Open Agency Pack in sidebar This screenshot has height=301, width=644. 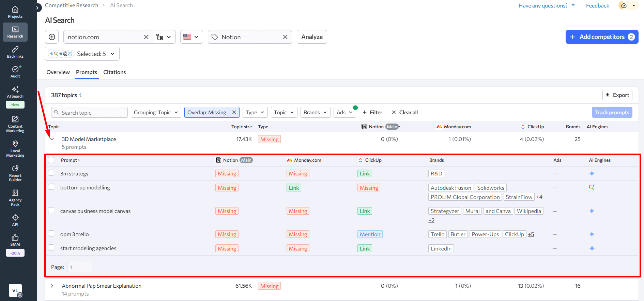click(15, 198)
